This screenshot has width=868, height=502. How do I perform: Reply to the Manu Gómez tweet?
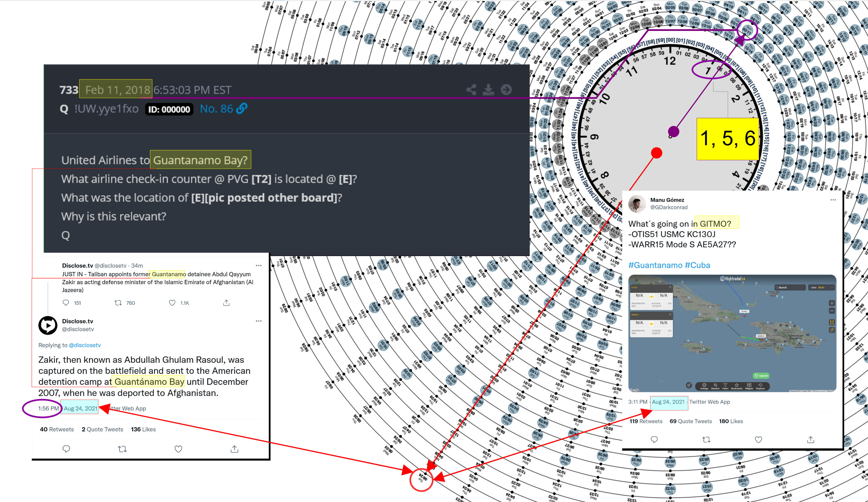pyautogui.click(x=654, y=440)
